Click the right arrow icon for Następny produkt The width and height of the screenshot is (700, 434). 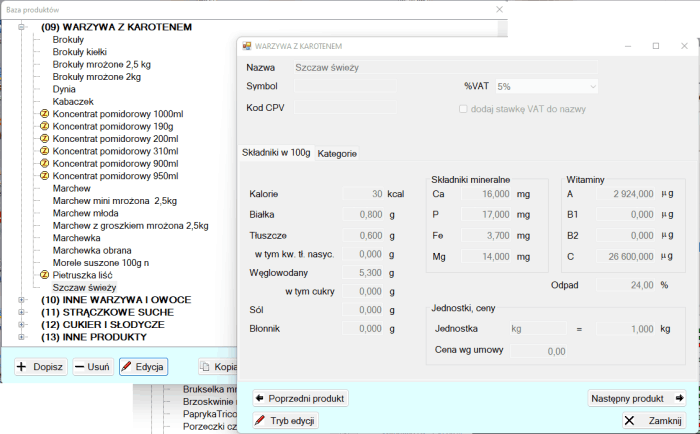pos(678,398)
